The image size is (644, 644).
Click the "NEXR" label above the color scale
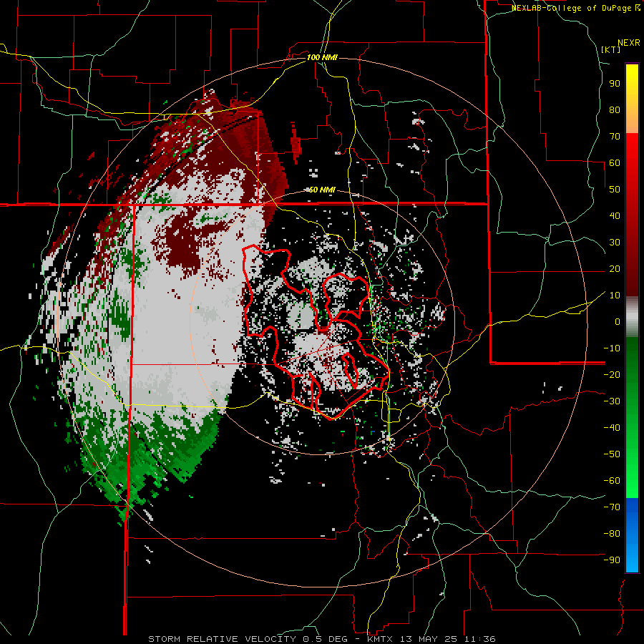pos(629,43)
